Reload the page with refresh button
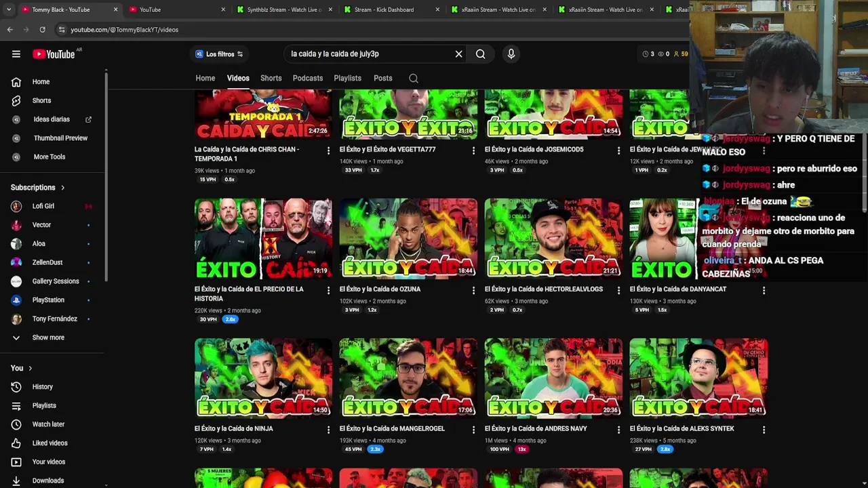This screenshot has width=868, height=488. point(42,30)
